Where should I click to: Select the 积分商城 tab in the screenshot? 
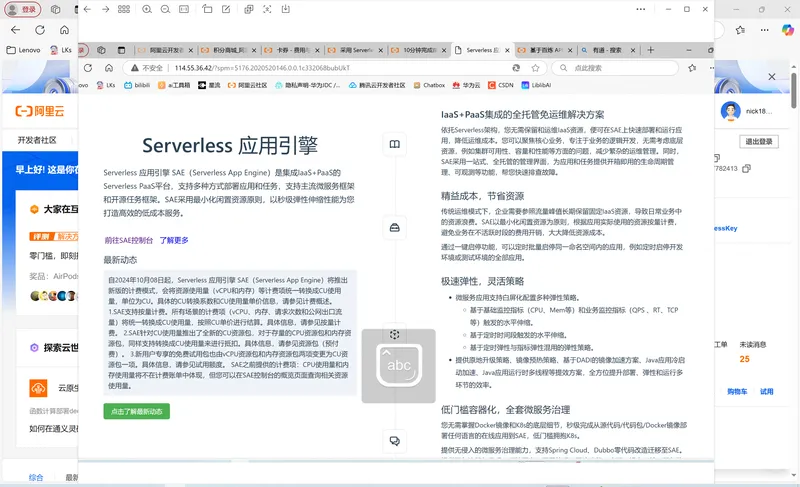(x=229, y=50)
